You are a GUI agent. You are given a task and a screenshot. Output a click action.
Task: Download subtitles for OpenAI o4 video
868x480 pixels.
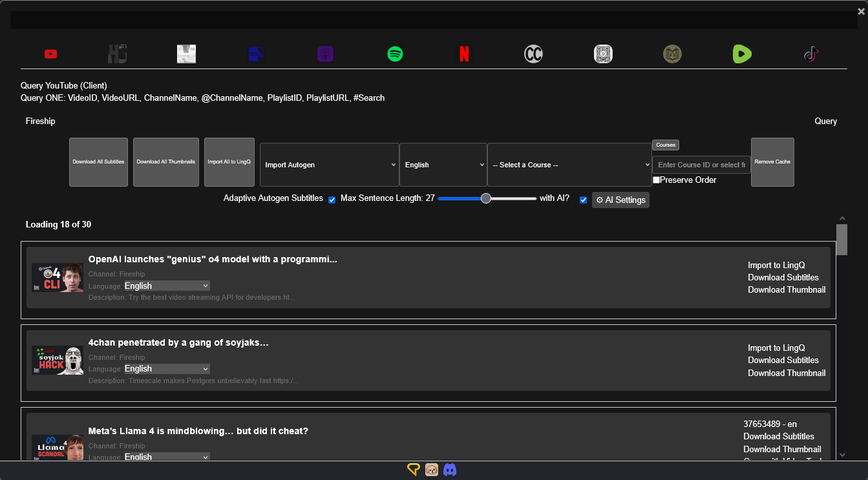click(783, 277)
